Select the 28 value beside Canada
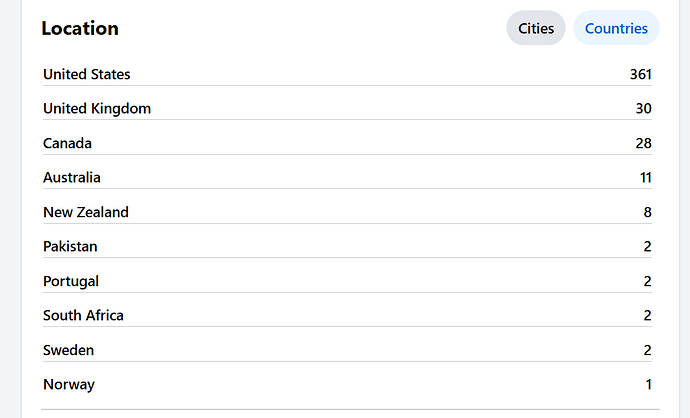The image size is (690, 418). tap(643, 143)
